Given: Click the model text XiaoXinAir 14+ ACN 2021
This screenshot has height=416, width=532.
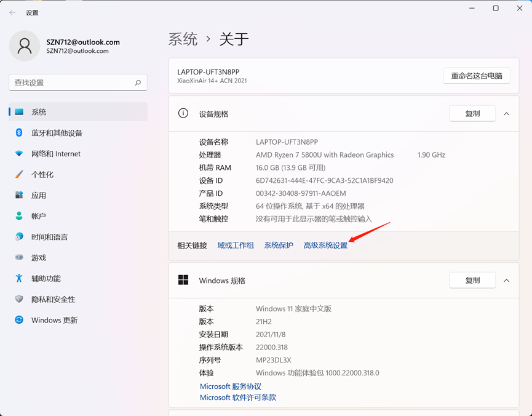Looking at the screenshot, I should 212,81.
